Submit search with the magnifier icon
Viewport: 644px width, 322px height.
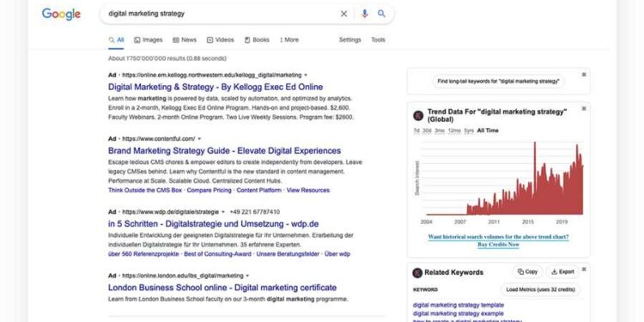(381, 14)
